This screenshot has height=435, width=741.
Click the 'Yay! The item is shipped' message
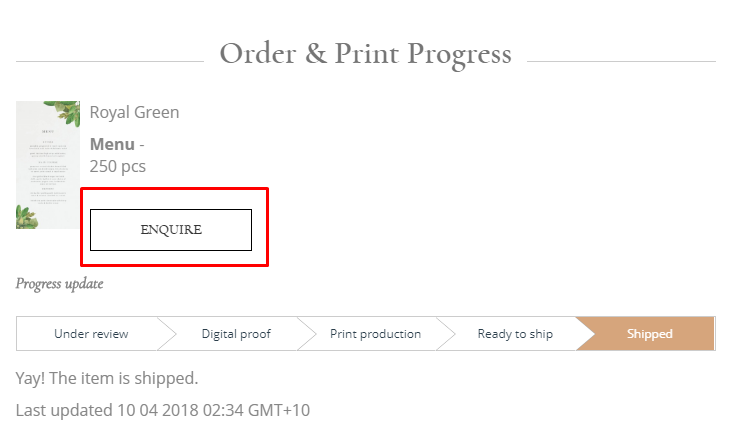click(x=107, y=378)
